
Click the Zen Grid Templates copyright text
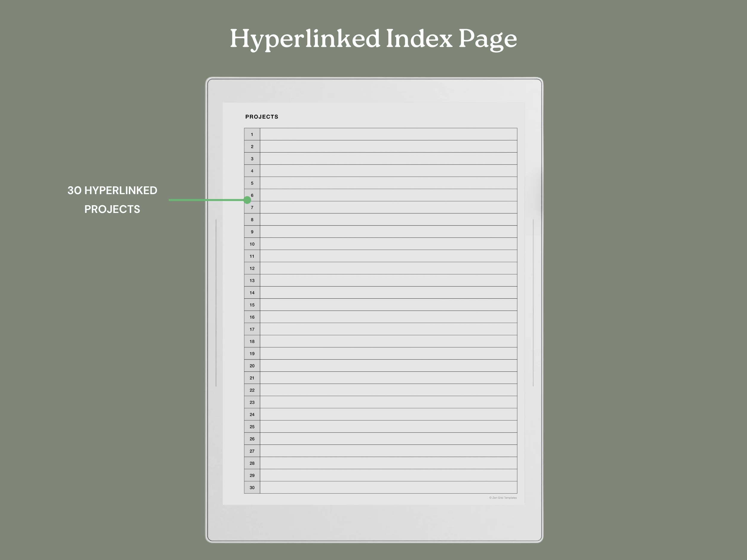coord(503,498)
